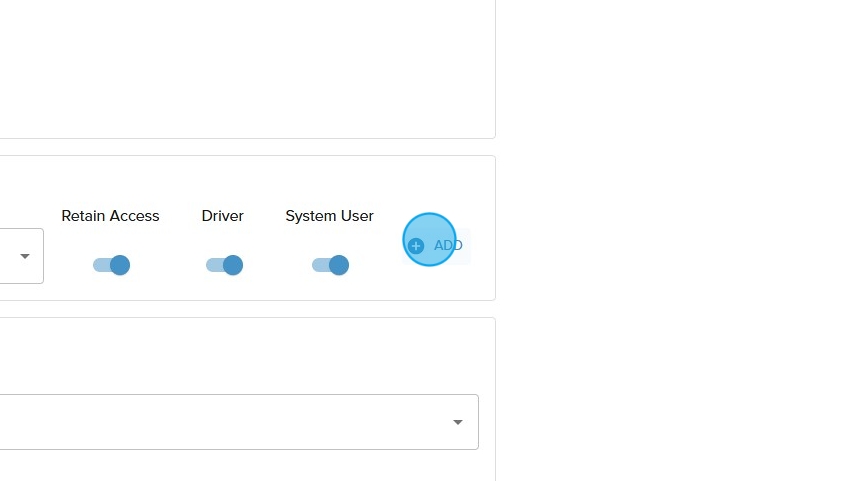Click inside the wide bottom select field
This screenshot has height=481, width=860.
click(220, 422)
